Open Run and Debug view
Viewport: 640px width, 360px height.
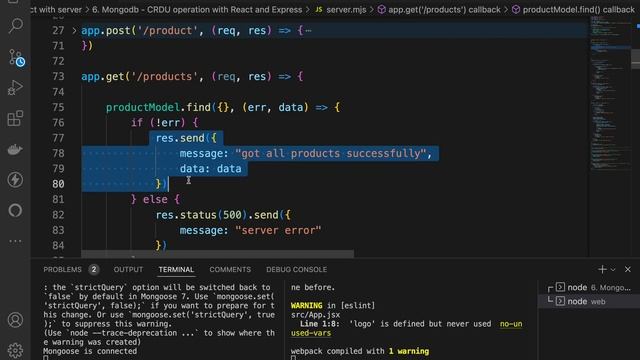point(15,87)
